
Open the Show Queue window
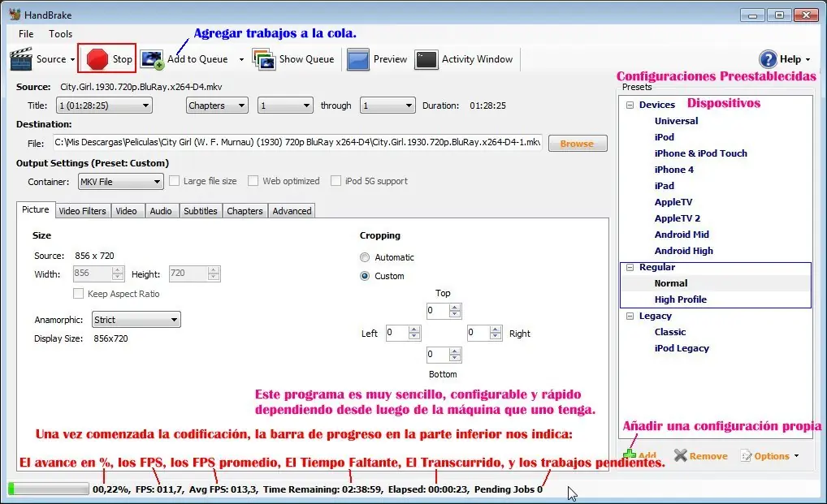(x=293, y=59)
